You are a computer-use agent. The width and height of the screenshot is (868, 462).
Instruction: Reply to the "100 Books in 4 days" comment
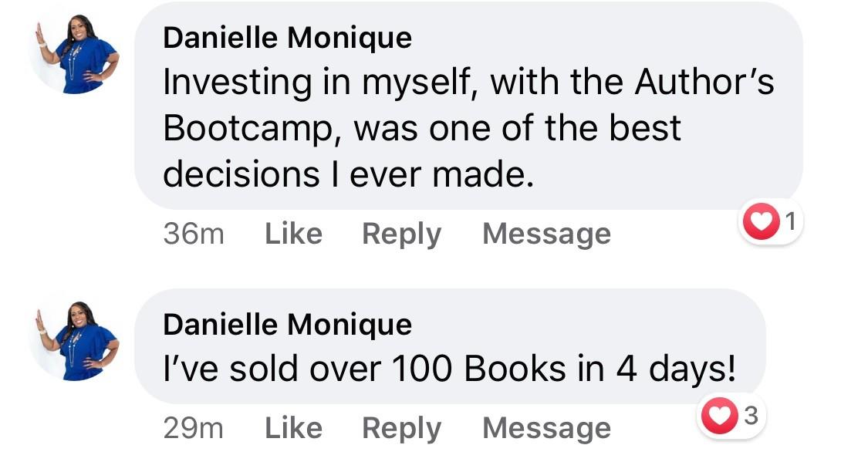(x=401, y=428)
